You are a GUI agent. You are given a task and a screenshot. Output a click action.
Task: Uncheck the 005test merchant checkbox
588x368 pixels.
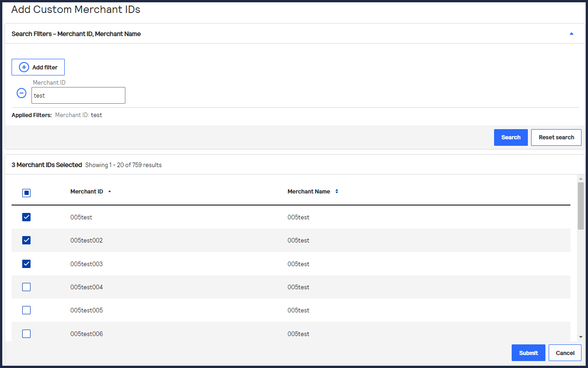pos(26,217)
